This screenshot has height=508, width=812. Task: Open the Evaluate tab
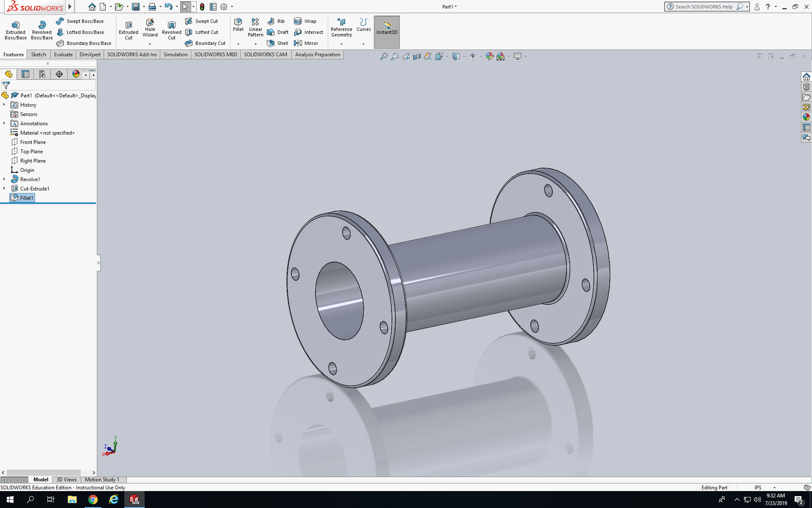[x=63, y=55]
